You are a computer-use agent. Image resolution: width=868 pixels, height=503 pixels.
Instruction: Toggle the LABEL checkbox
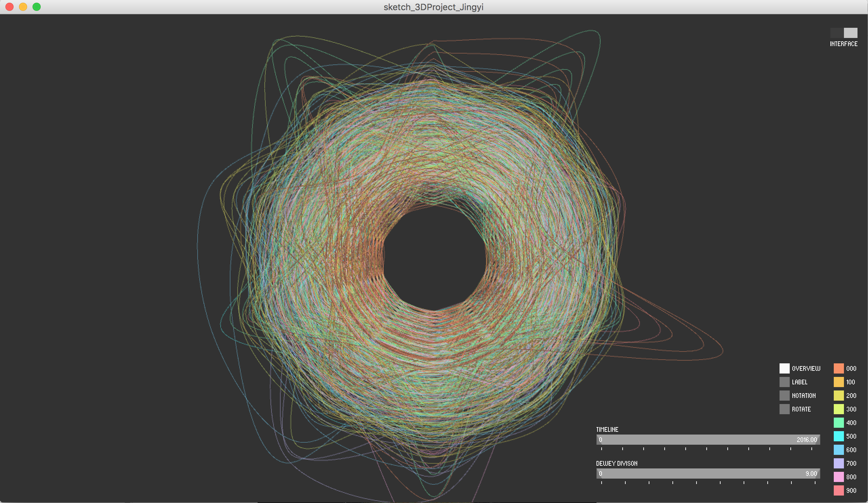tap(784, 382)
